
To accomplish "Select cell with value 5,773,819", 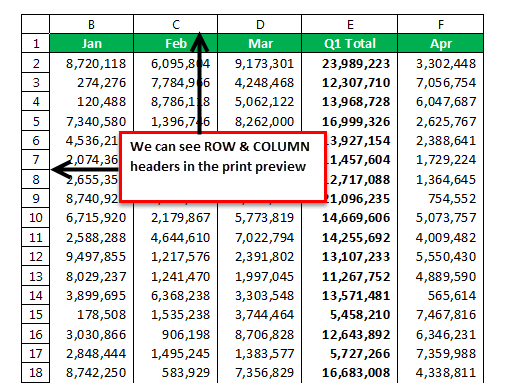I will [x=259, y=217].
